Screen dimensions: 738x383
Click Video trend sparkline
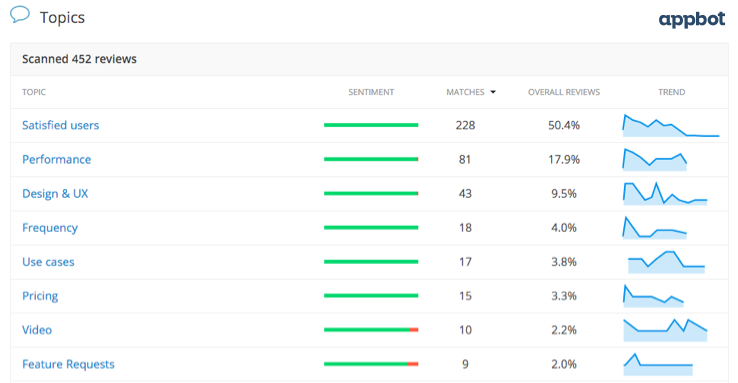(x=666, y=330)
